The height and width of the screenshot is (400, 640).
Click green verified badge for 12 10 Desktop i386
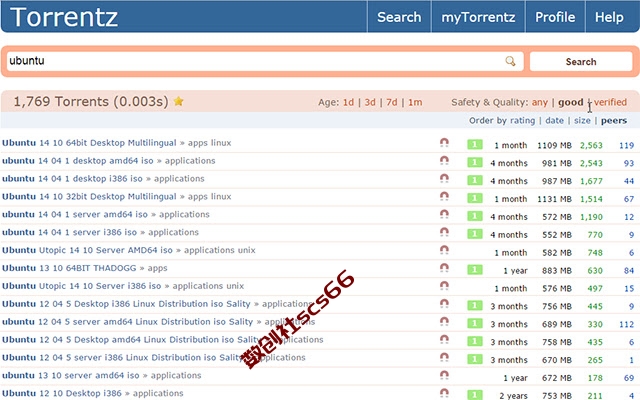pos(475,395)
